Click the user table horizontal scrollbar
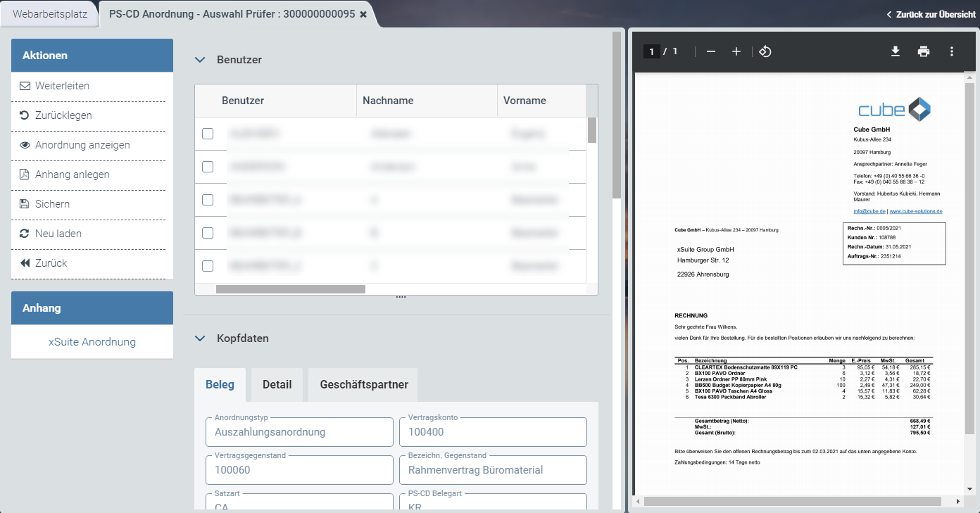Image resolution: width=980 pixels, height=513 pixels. tap(290, 289)
